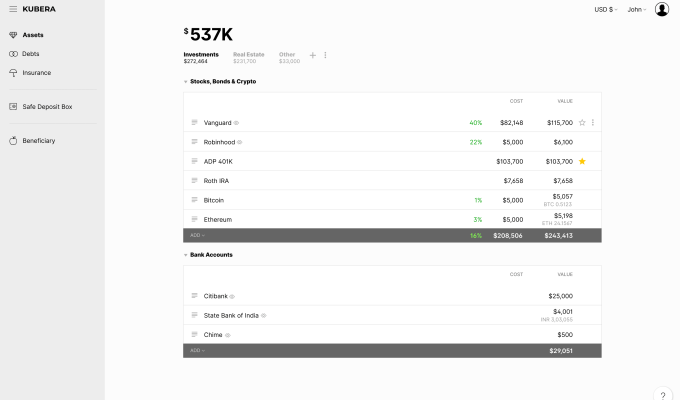This screenshot has height=400, width=680.
Task: Click the Chime row handle icon
Action: pyautogui.click(x=194, y=334)
